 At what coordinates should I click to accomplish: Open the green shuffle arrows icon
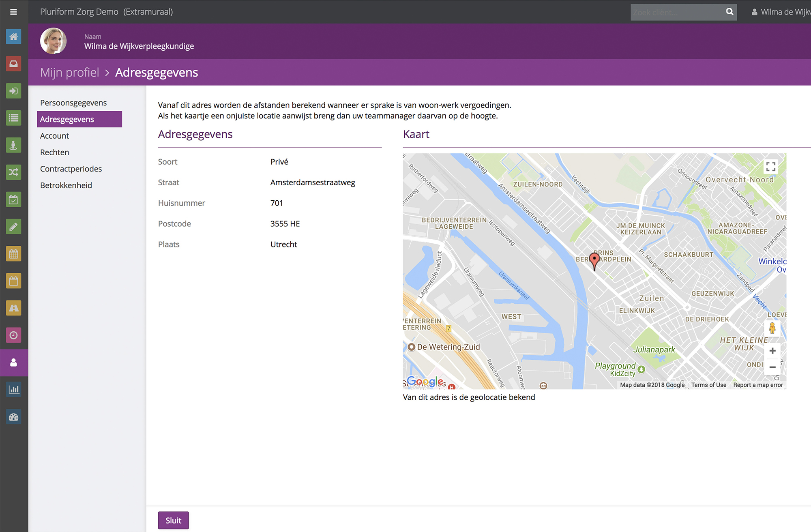click(x=13, y=172)
